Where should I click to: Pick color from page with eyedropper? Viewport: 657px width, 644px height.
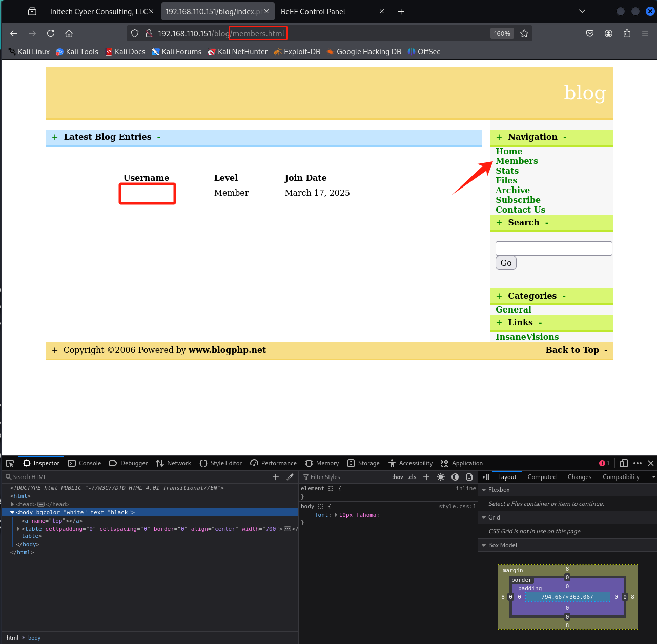point(290,477)
